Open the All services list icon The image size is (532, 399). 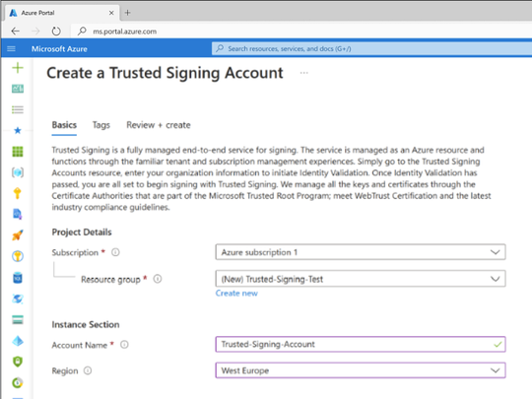pyautogui.click(x=18, y=109)
